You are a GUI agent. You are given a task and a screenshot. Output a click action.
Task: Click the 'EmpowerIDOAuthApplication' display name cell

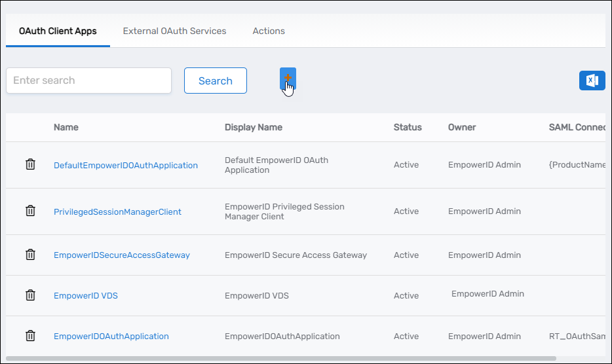click(x=282, y=337)
